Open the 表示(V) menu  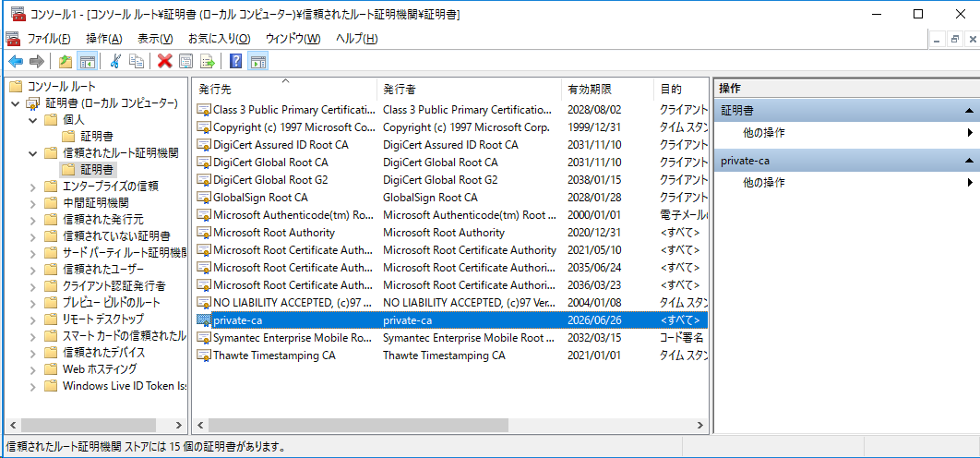click(x=155, y=39)
